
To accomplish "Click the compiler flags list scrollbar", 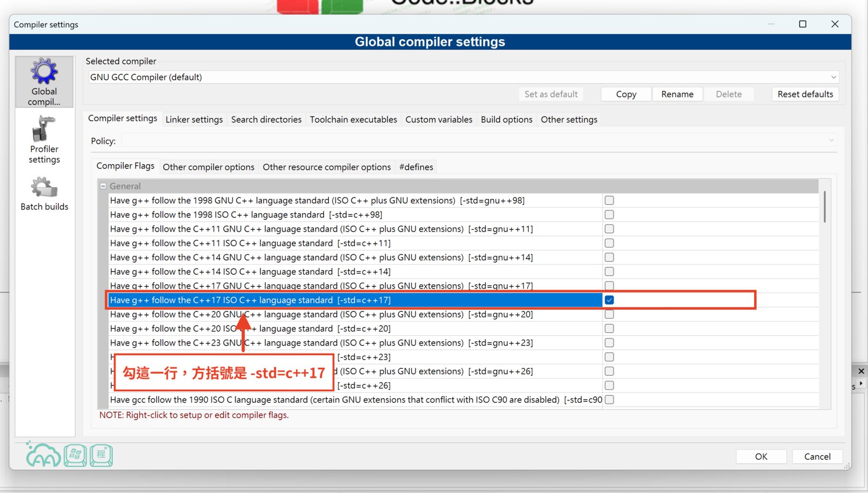I will point(825,206).
